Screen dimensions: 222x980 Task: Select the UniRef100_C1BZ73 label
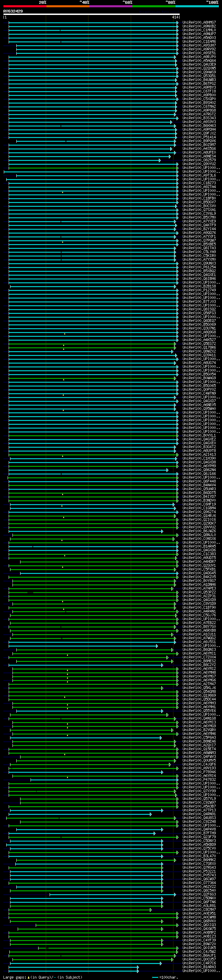[x=199, y=183]
